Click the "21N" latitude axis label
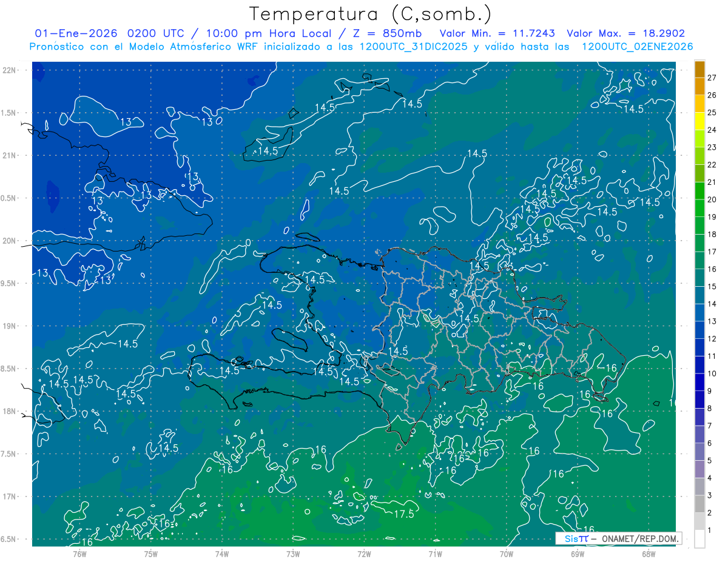The image size is (728, 562). (10, 155)
